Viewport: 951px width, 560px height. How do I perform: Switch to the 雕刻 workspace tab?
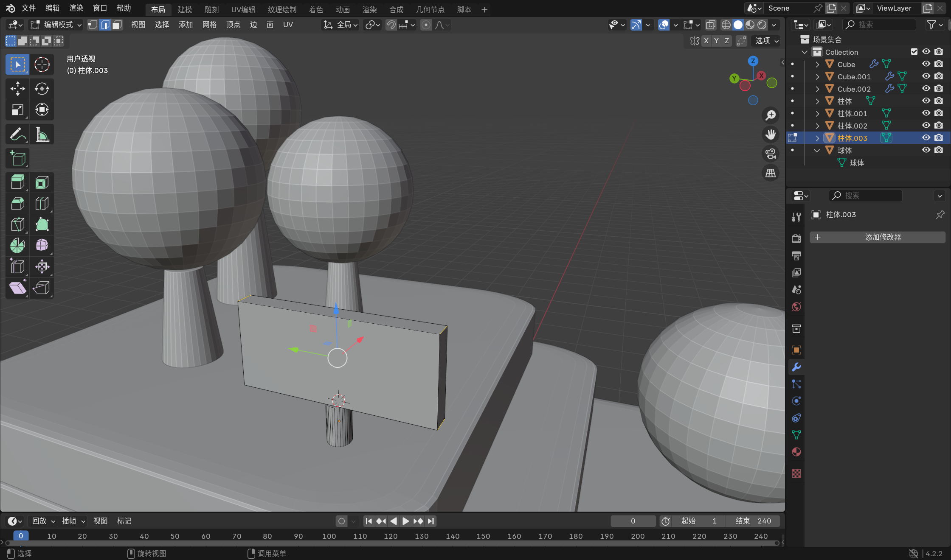pos(211,9)
